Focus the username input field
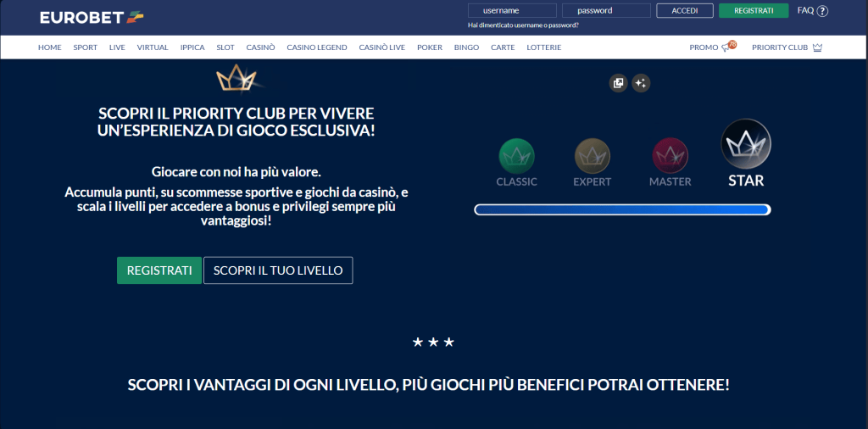 pos(512,10)
